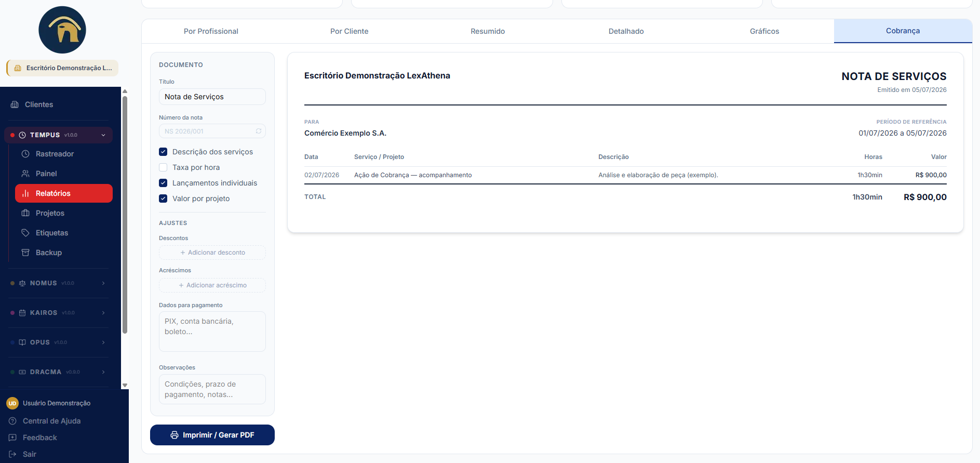This screenshot has height=463, width=980.
Task: Switch to the Por Cliente tab
Action: coord(349,31)
